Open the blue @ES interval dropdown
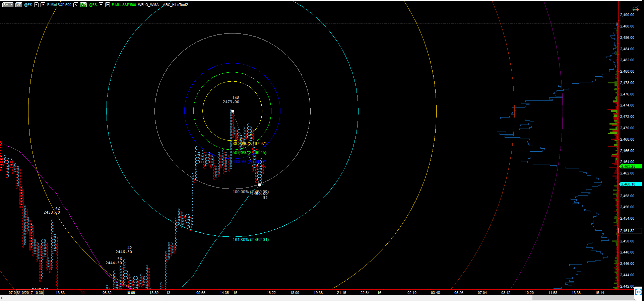This screenshot has height=301, width=644. point(43,5)
